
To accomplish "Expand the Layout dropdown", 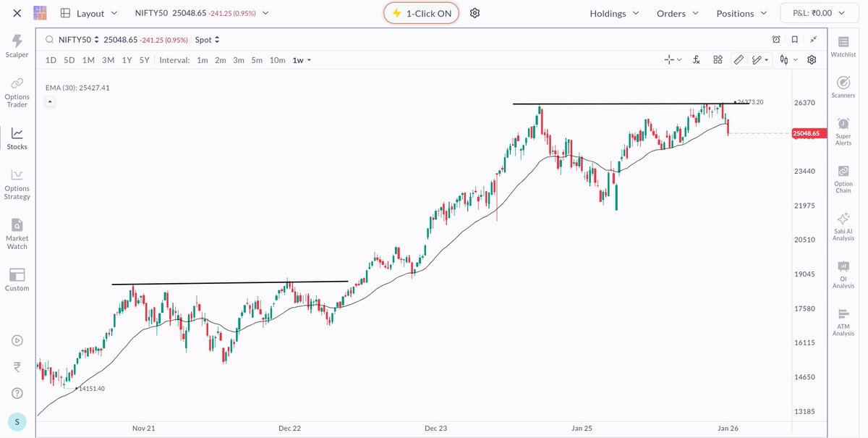I will click(90, 13).
